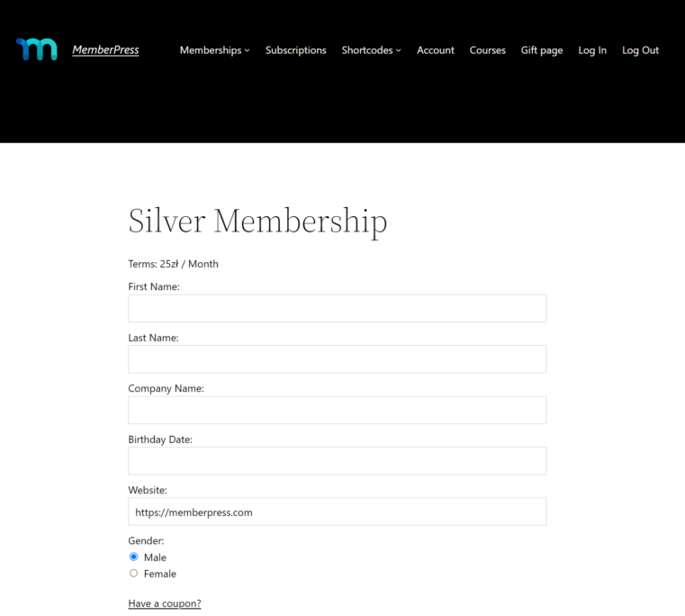Screen dimensions: 685x616
Task: Open the MemberPress site title link
Action: coord(105,50)
